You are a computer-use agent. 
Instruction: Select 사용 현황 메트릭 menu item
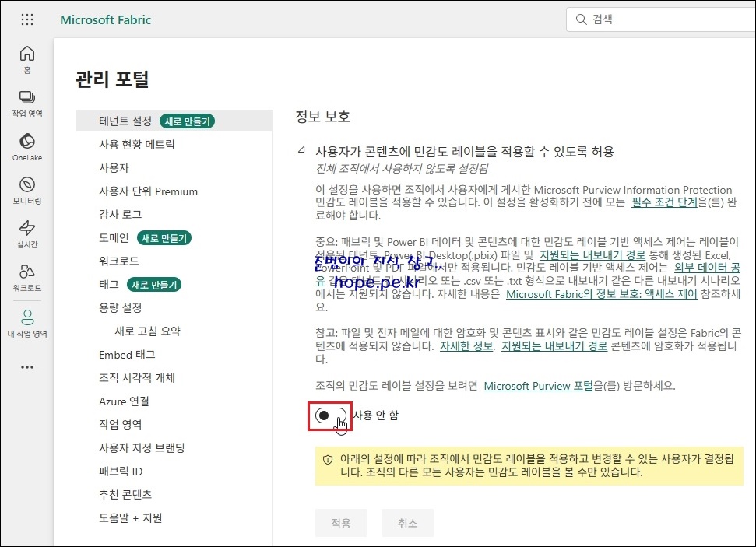click(137, 145)
